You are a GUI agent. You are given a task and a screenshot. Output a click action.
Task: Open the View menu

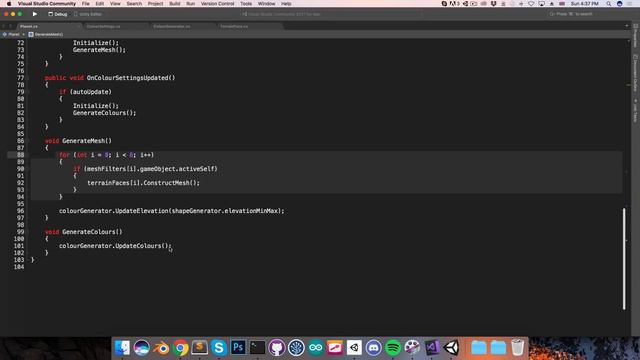(115, 4)
